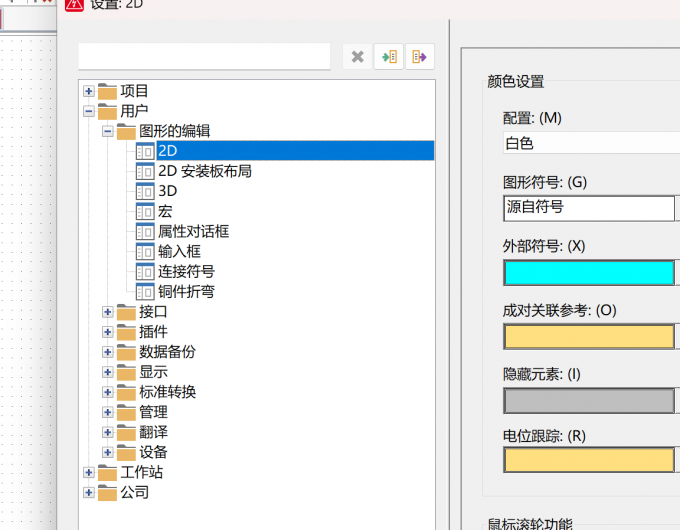Click the clear search X button
The width and height of the screenshot is (680, 530).
tap(358, 56)
